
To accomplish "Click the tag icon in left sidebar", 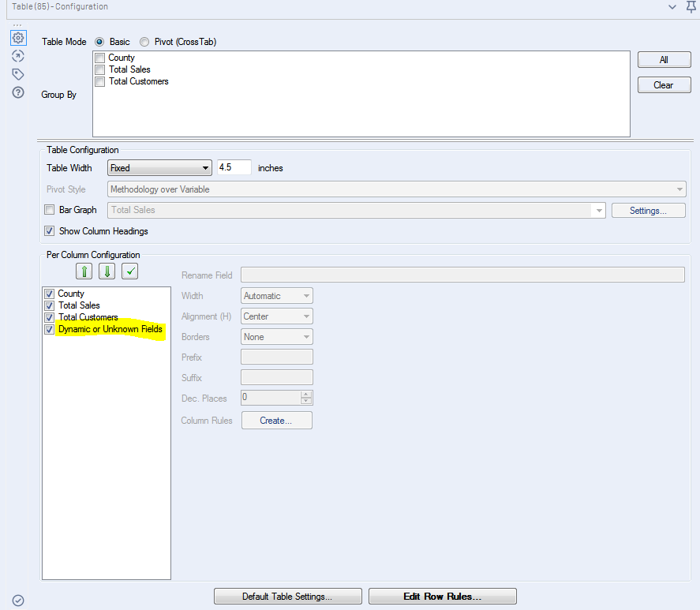I will [17, 73].
